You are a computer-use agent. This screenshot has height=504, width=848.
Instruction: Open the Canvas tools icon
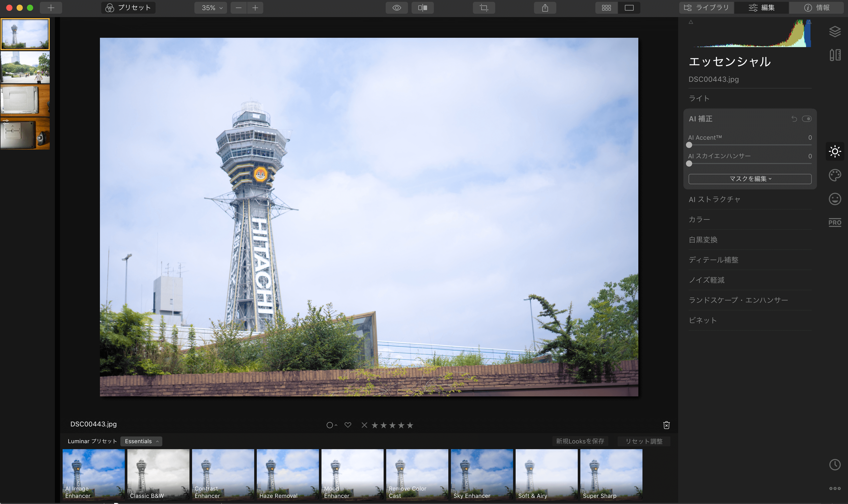(835, 55)
